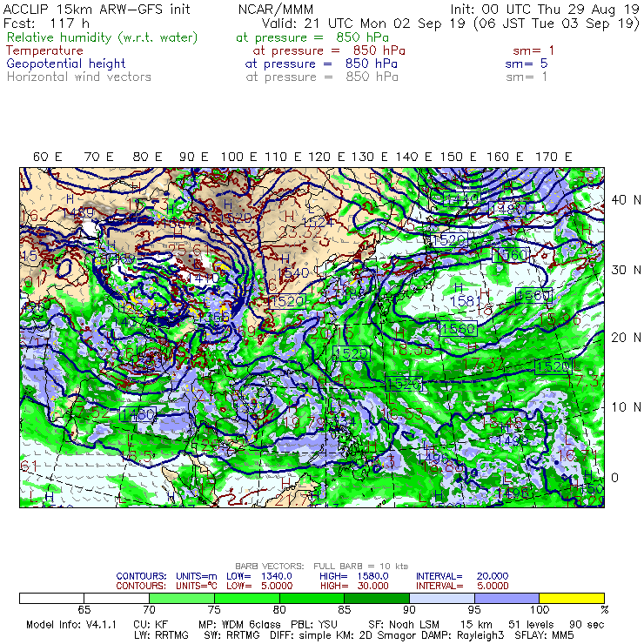Click the 'Init: 00 UTC Thu 29 Aug 19' text

[x=545, y=9]
